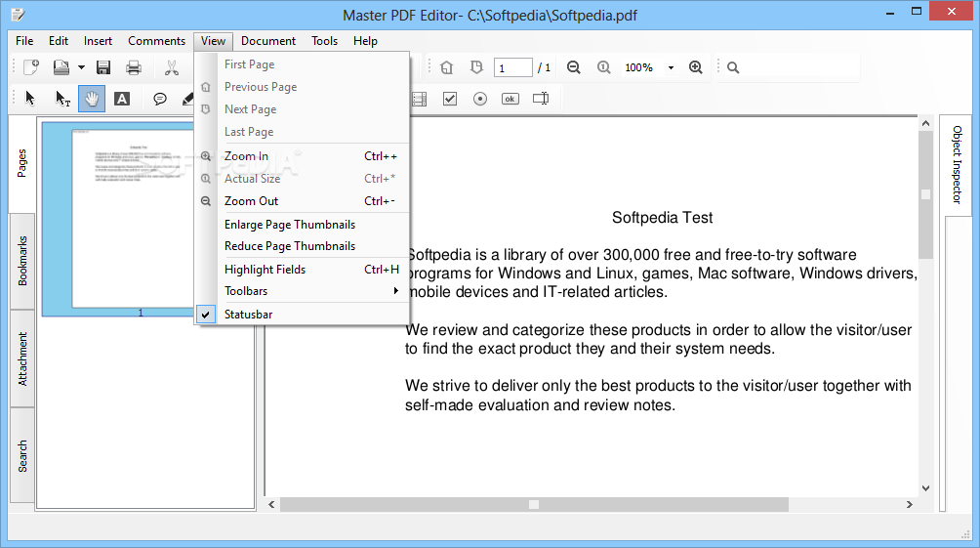980x548 pixels.
Task: Choose Previous Page from View menu
Action: [x=303, y=87]
